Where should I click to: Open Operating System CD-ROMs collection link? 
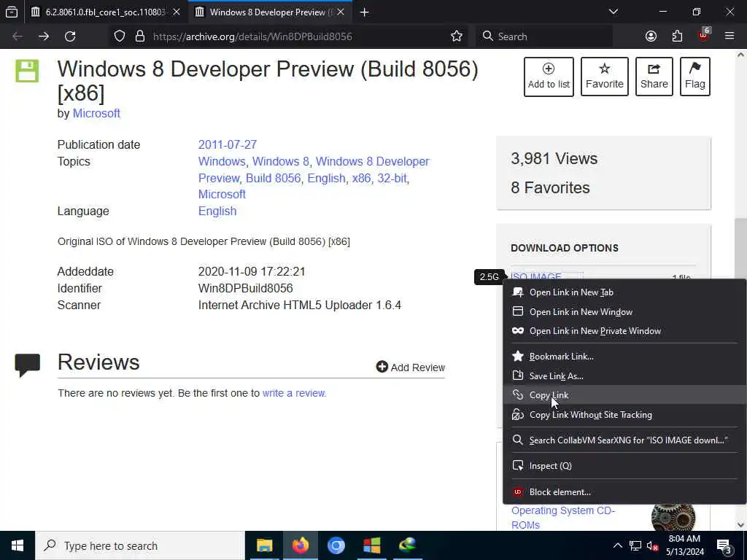click(x=563, y=518)
